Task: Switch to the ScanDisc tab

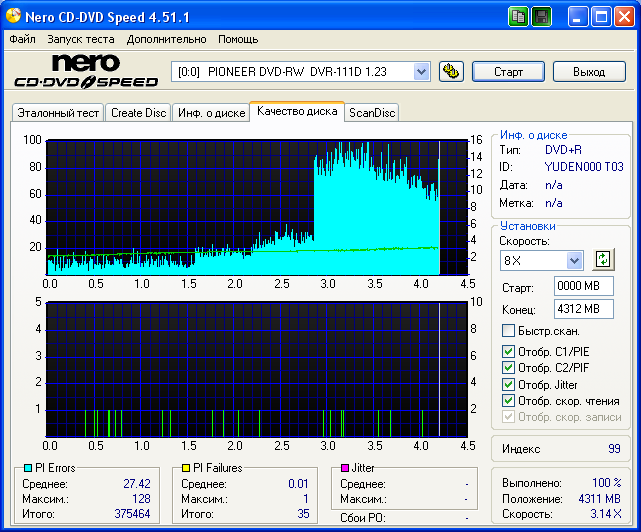Action: pos(372,113)
